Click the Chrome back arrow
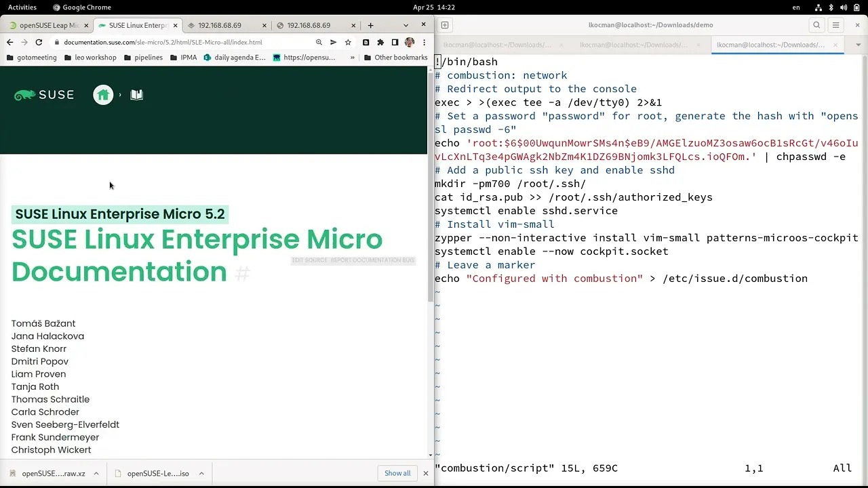Screen dimensions: 868x488 (x=9, y=42)
